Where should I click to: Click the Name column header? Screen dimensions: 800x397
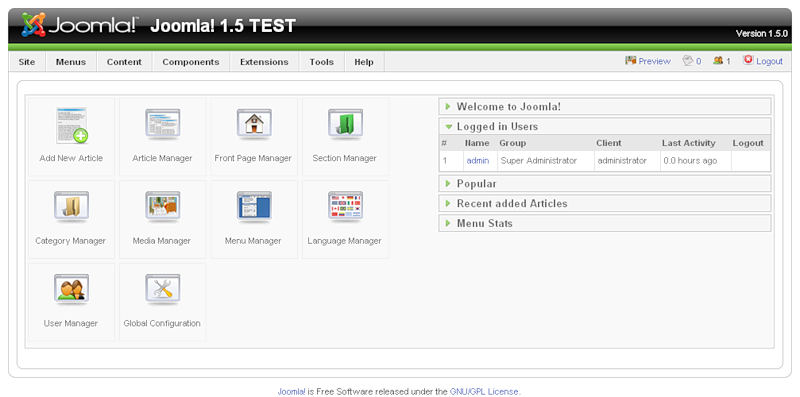pos(477,143)
